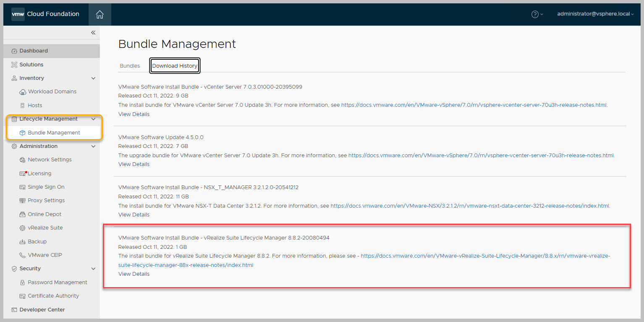The height and width of the screenshot is (322, 644).
Task: Click the vRealize Suite gear icon
Action: [x=23, y=228]
